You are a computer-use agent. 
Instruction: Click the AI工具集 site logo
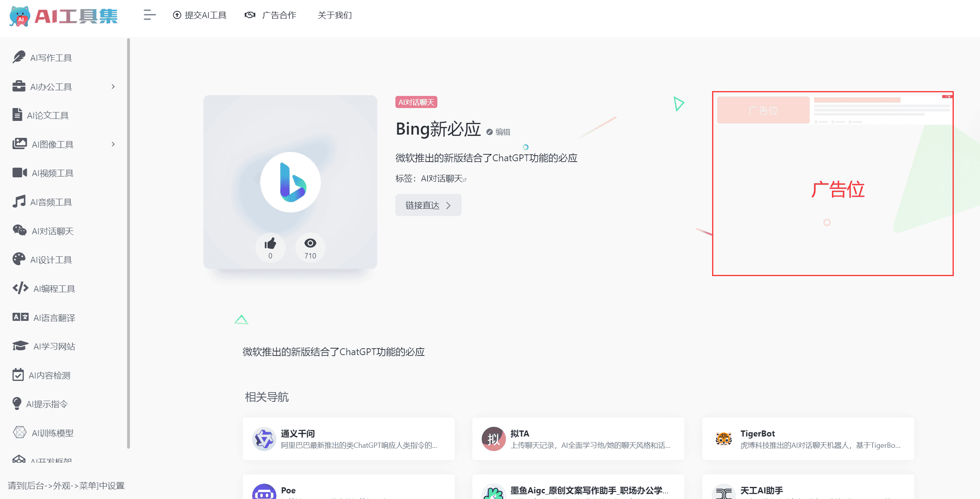[x=63, y=16]
